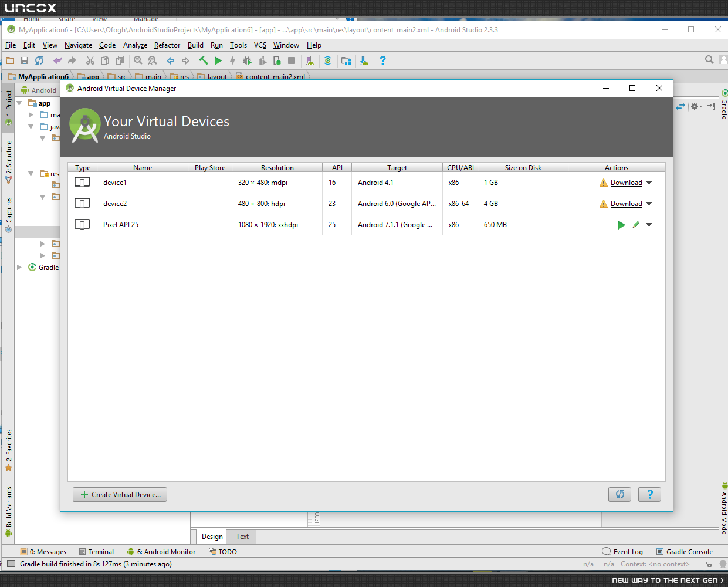Click the Replace toolbar icon
The image size is (728, 587).
coord(153,60)
